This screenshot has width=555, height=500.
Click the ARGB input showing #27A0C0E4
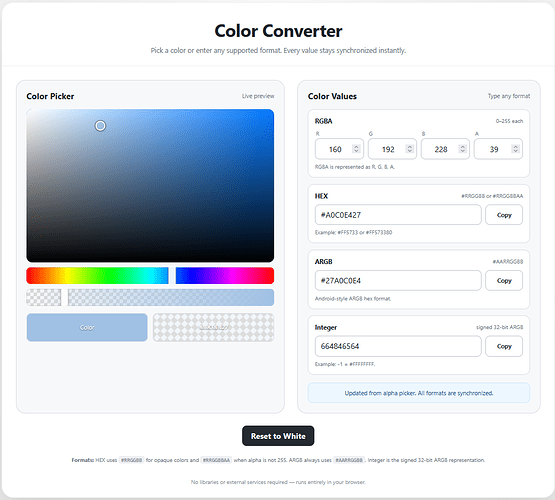coord(398,281)
